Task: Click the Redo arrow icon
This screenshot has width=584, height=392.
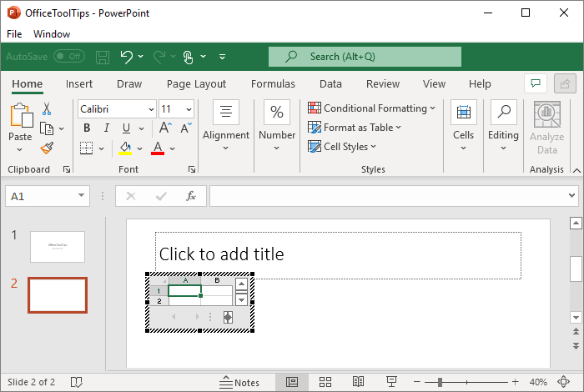Action: [x=159, y=57]
